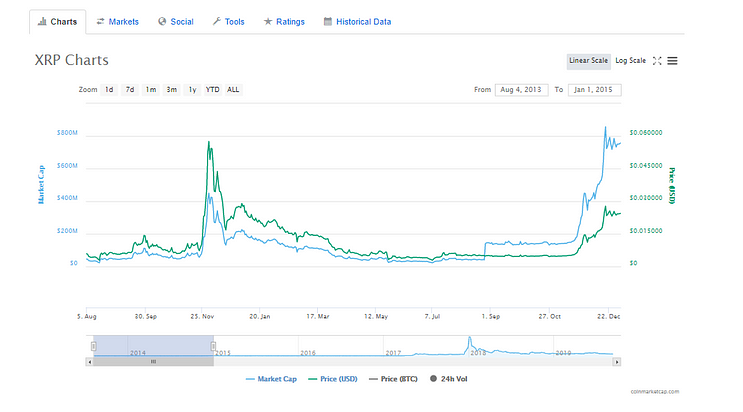Click the "$800M" market cap axis label
The height and width of the screenshot is (412, 743).
[67, 133]
